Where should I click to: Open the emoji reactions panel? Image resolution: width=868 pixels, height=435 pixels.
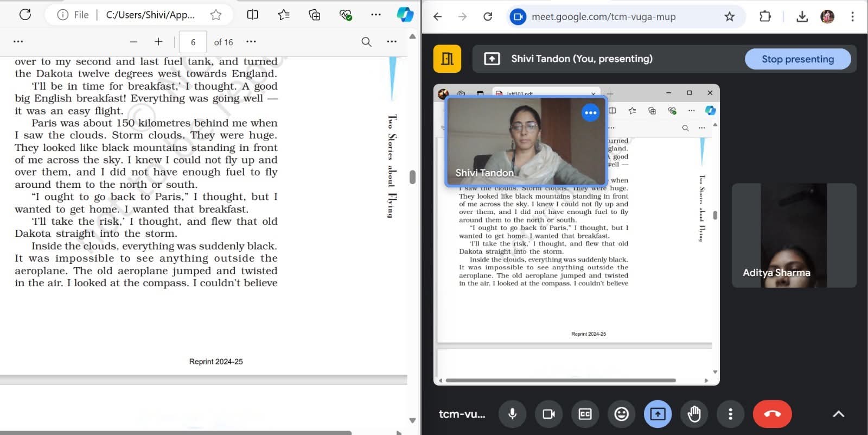[x=621, y=414]
